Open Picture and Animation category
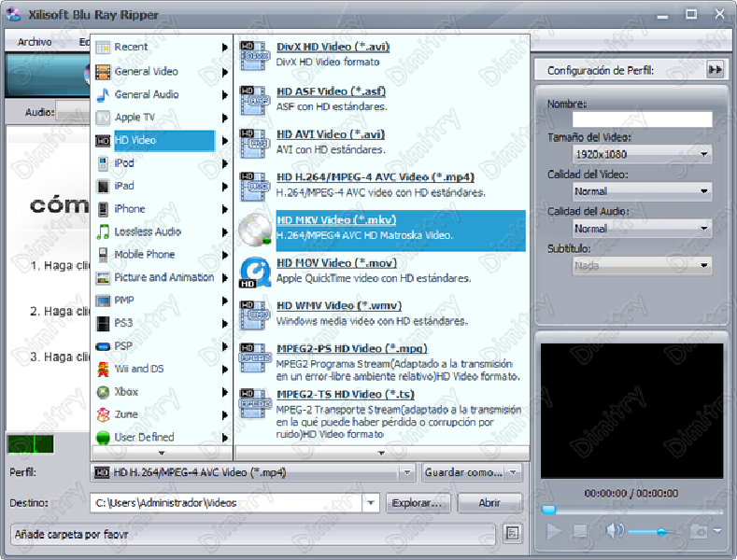 click(162, 277)
